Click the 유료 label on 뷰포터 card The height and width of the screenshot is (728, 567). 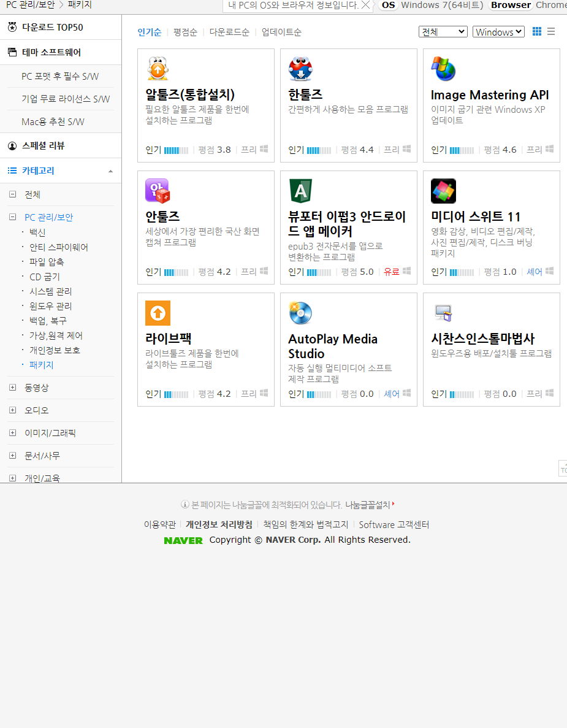[392, 272]
